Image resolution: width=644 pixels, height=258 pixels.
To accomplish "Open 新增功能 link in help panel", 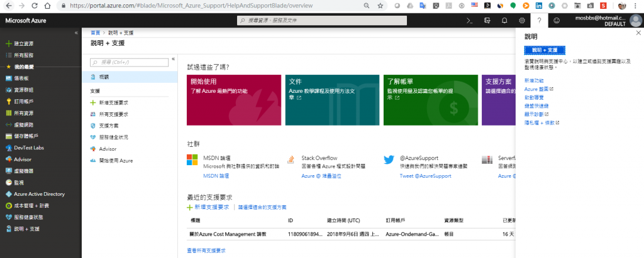I will tap(534, 80).
